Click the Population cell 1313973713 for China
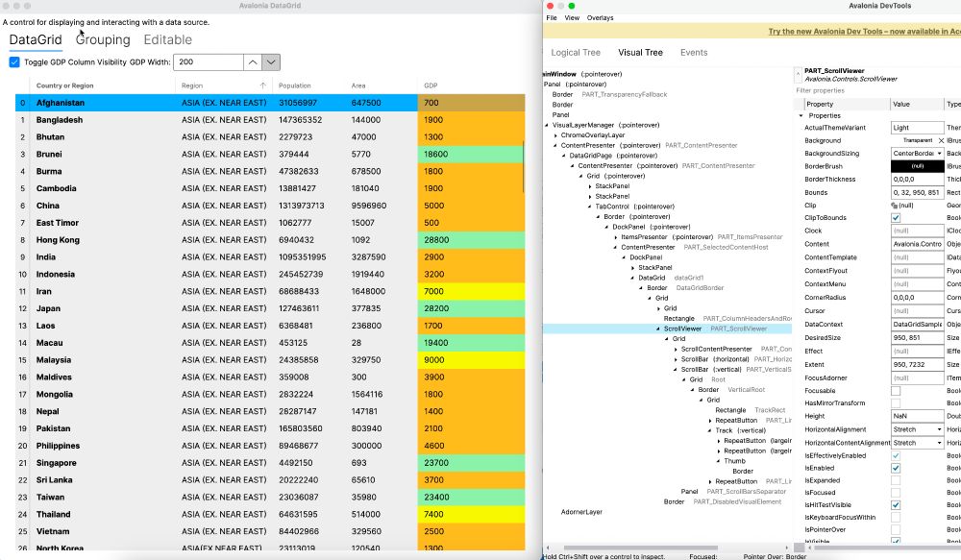The image size is (961, 560). coord(310,206)
